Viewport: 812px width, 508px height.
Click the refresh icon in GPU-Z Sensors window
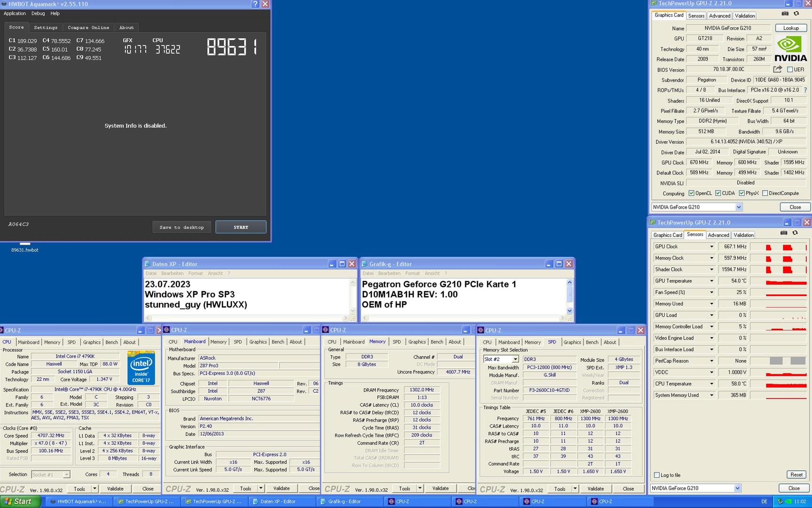click(795, 233)
